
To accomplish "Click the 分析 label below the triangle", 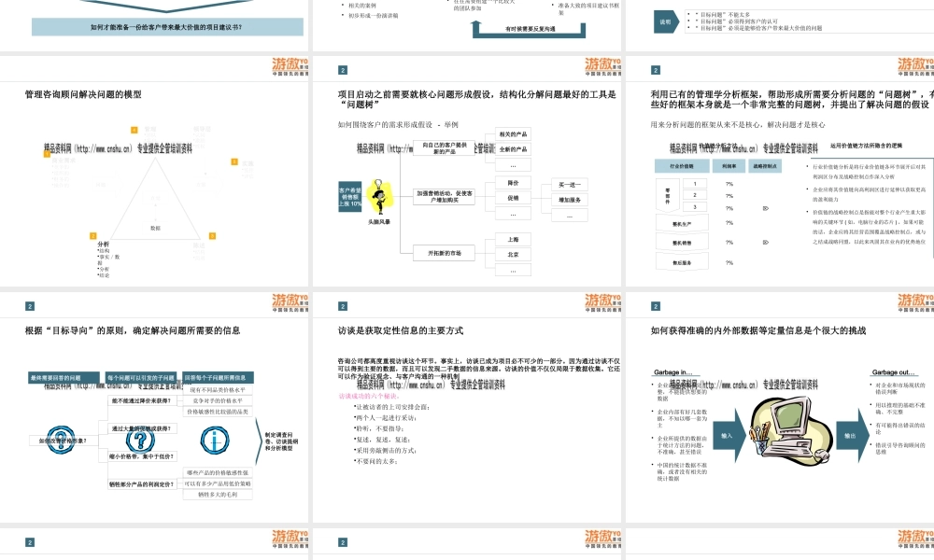I will pos(103,244).
